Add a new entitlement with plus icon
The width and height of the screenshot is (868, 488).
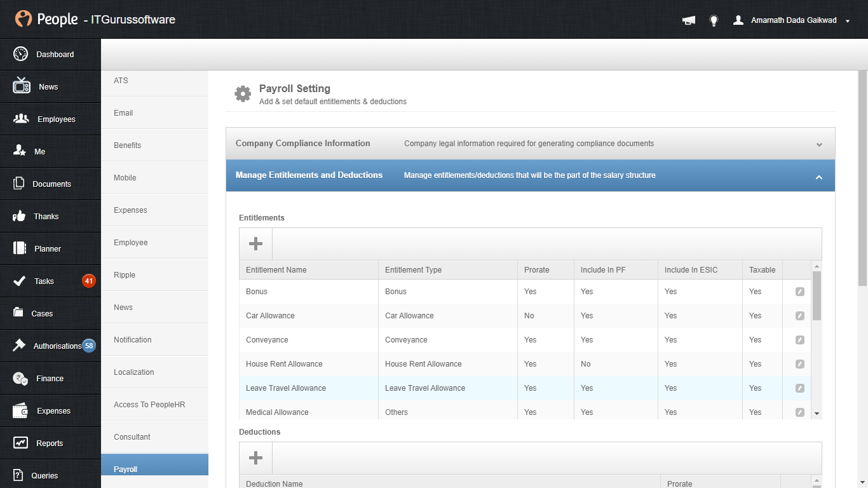pos(255,244)
